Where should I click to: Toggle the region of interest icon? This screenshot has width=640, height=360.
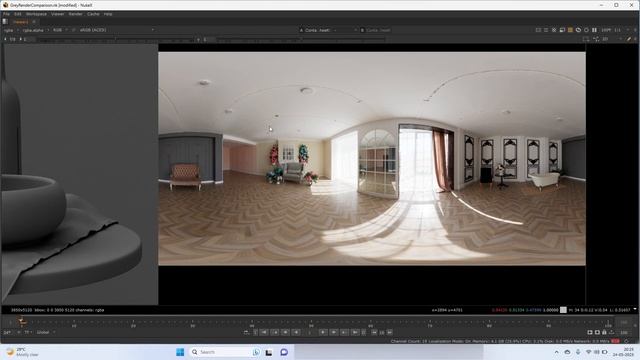click(586, 39)
